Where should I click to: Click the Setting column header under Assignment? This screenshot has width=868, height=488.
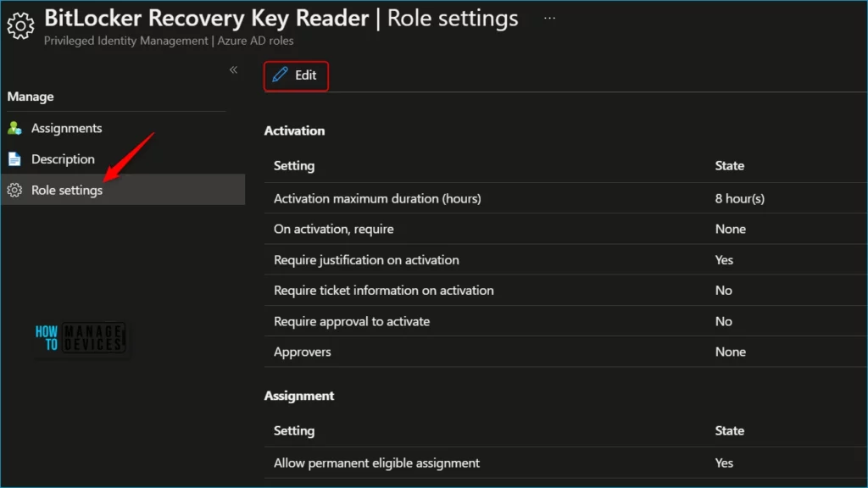(x=294, y=430)
